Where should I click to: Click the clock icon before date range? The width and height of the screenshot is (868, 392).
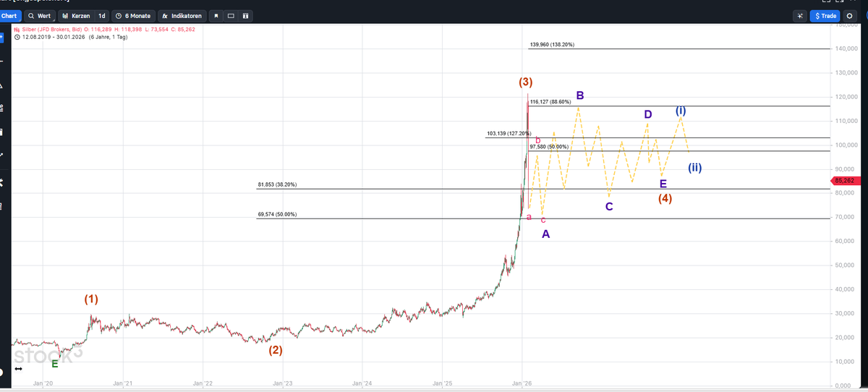(x=17, y=37)
